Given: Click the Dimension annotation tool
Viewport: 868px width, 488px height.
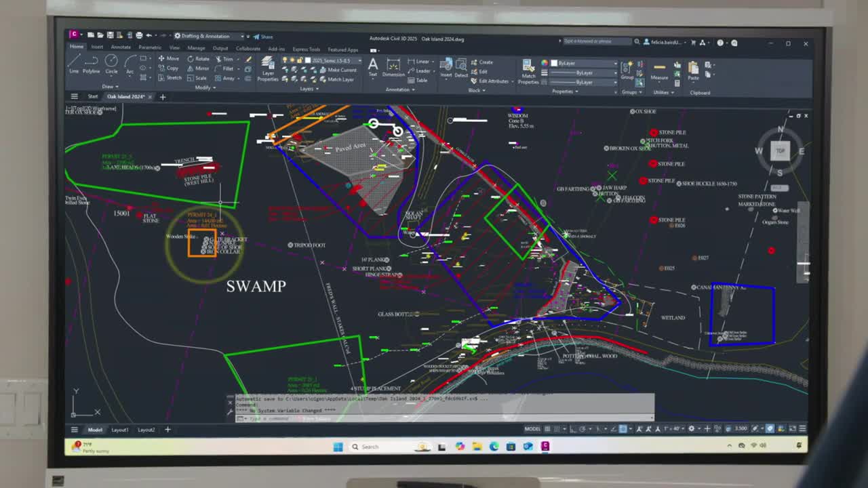Looking at the screenshot, I should [x=393, y=66].
